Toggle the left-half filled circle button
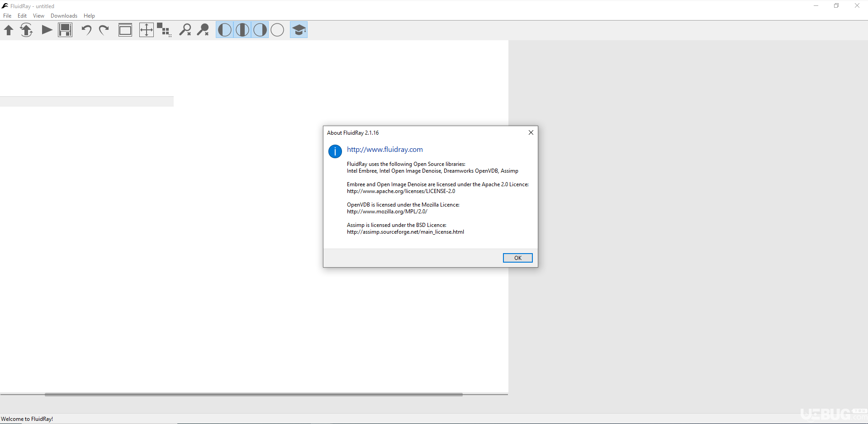Viewport: 868px width, 424px height. [225, 30]
